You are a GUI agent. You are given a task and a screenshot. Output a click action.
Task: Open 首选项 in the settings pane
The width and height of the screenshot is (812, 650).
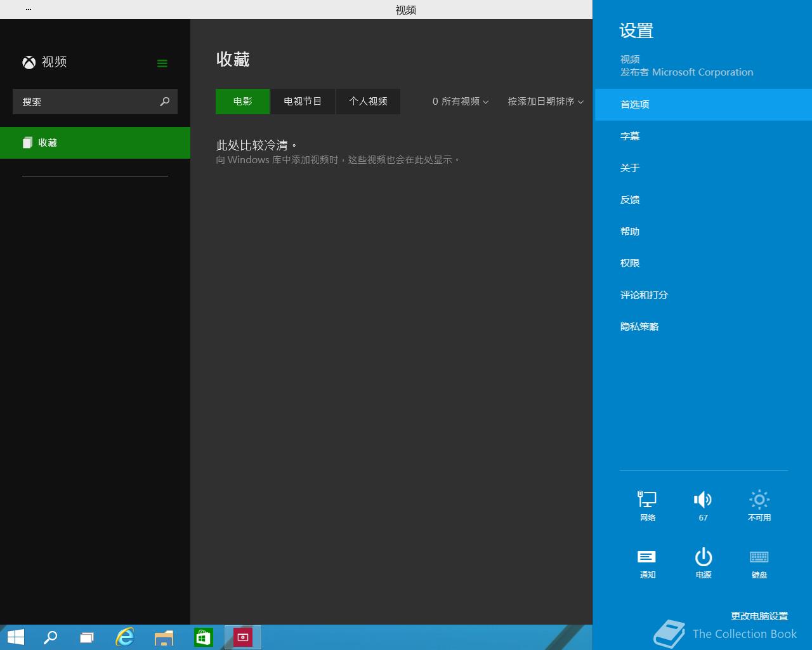click(x=704, y=105)
